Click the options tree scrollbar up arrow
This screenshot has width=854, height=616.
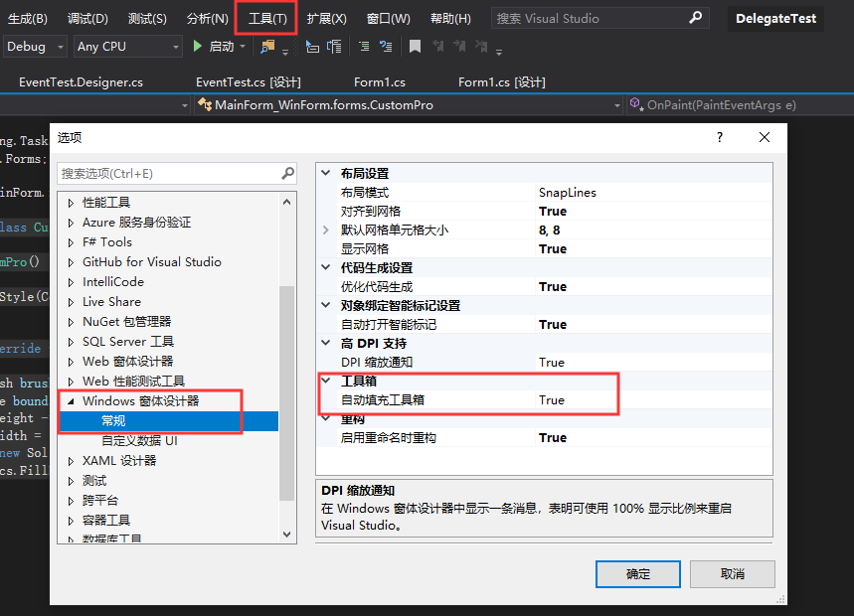[x=287, y=202]
